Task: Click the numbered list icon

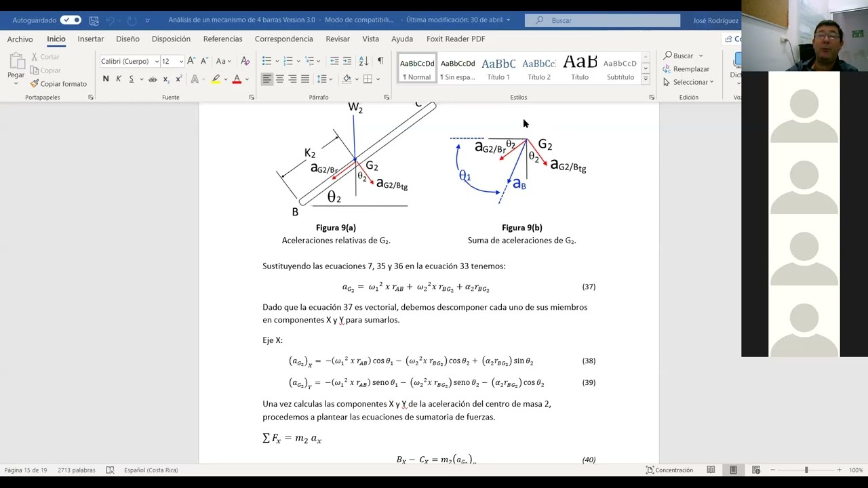Action: tap(288, 61)
